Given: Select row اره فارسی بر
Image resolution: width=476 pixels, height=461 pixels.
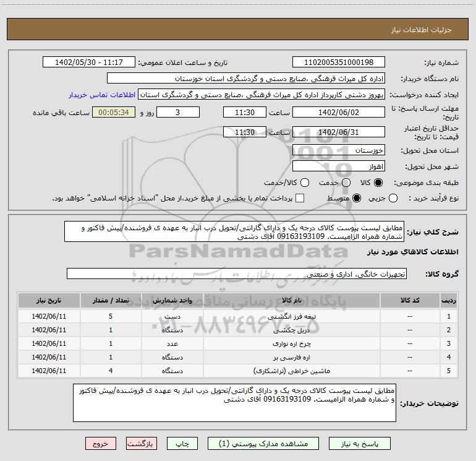Looking at the screenshot, I should (238, 358).
